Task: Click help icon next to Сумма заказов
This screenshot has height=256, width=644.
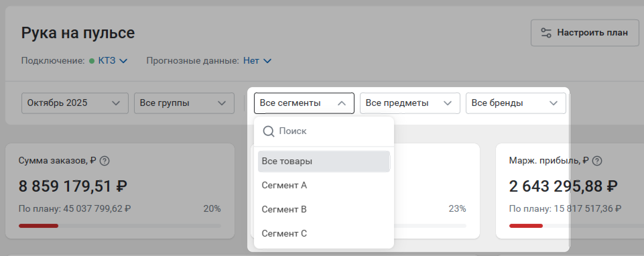Action: coord(105,161)
